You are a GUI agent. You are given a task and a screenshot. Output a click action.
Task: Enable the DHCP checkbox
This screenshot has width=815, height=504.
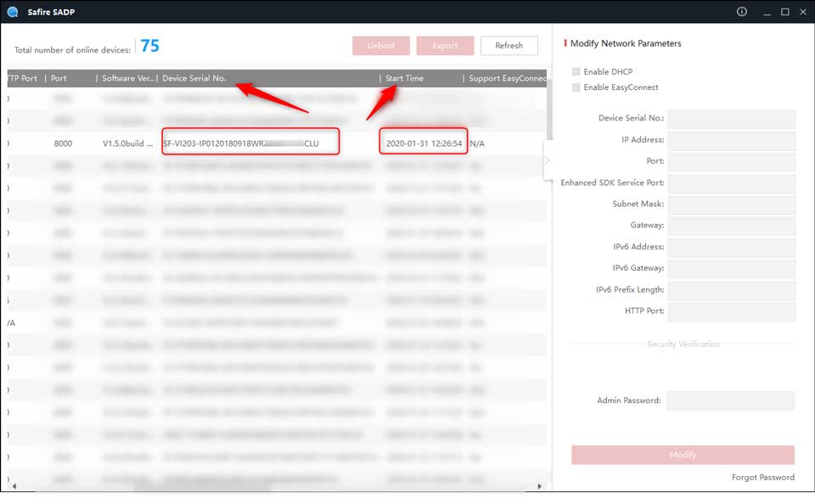[x=576, y=72]
